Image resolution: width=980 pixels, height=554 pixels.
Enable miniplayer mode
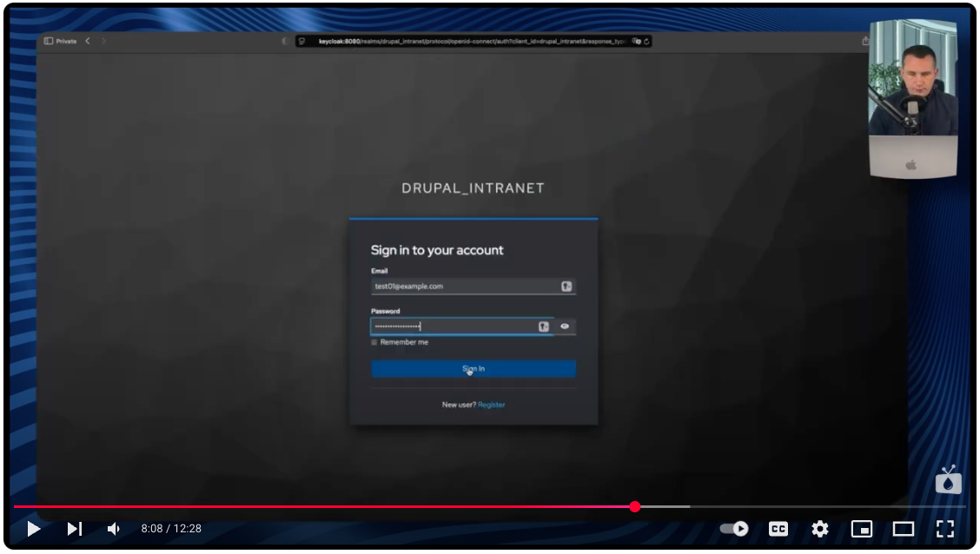(x=862, y=529)
